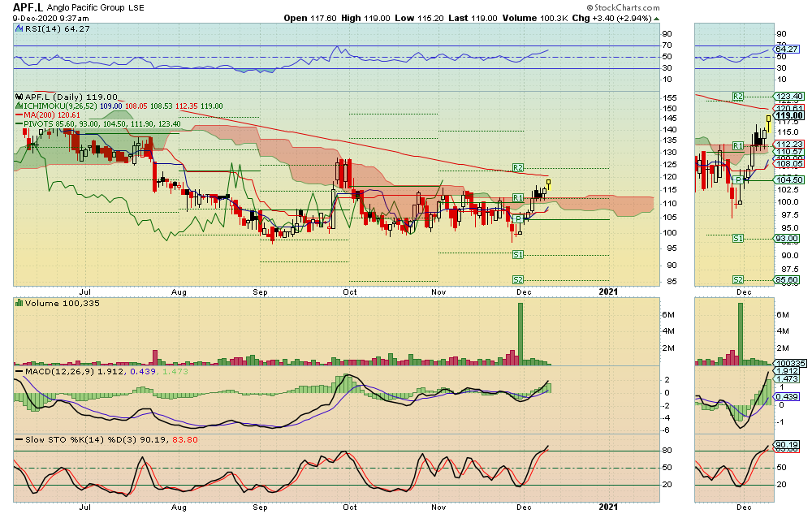Viewport: 812px width, 514px height.
Task: Click the green up-triangle after the Chg value
Action: [657, 19]
